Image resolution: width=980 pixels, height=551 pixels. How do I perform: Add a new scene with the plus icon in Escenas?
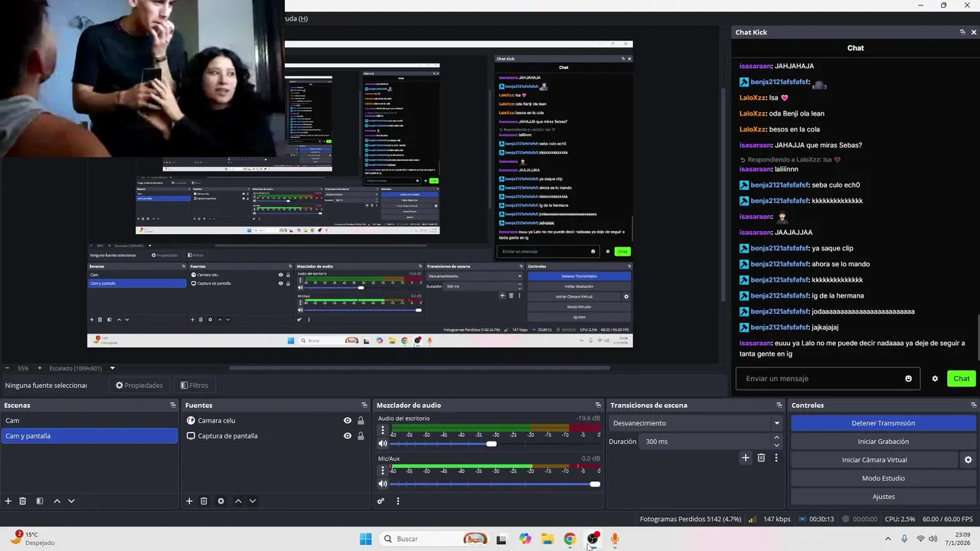pos(8,501)
